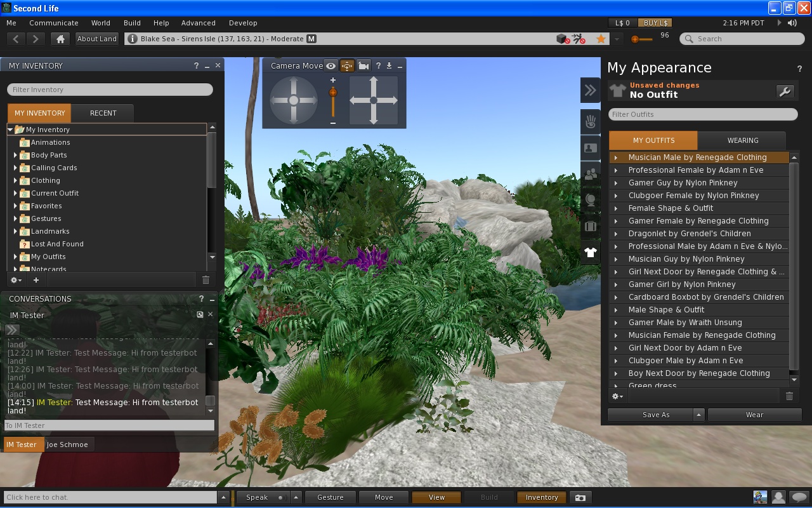Image resolution: width=812 pixels, height=508 pixels.
Task: Open camera preset views (eye icon)
Action: tap(331, 66)
